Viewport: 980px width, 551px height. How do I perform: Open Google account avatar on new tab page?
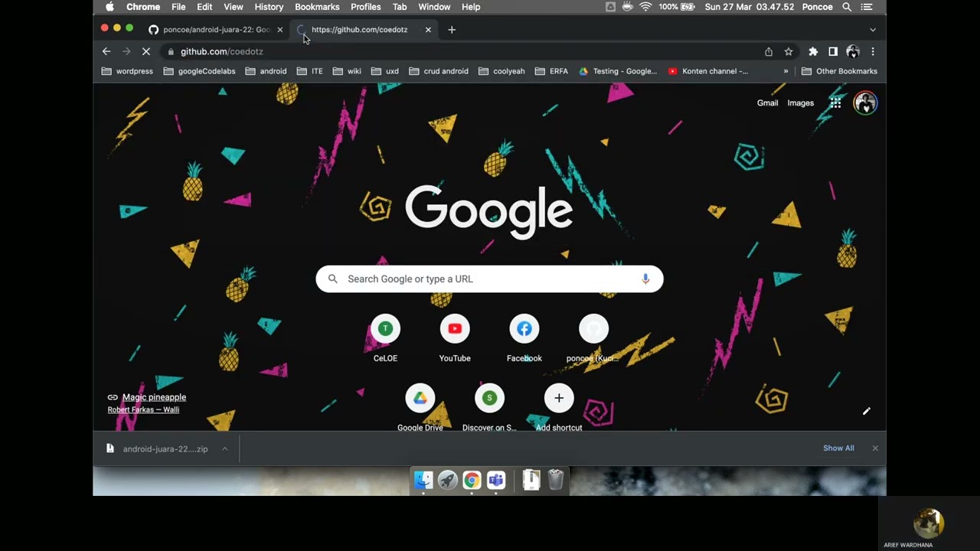pyautogui.click(x=865, y=103)
